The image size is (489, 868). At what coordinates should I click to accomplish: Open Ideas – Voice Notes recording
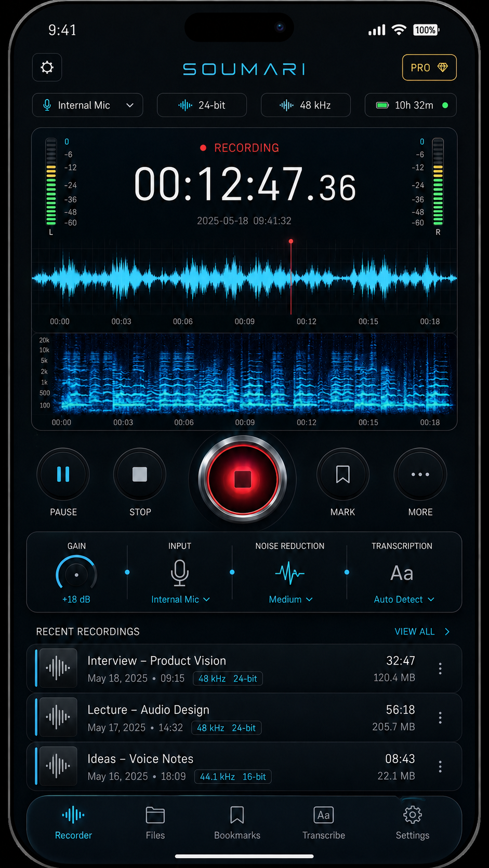(244, 767)
